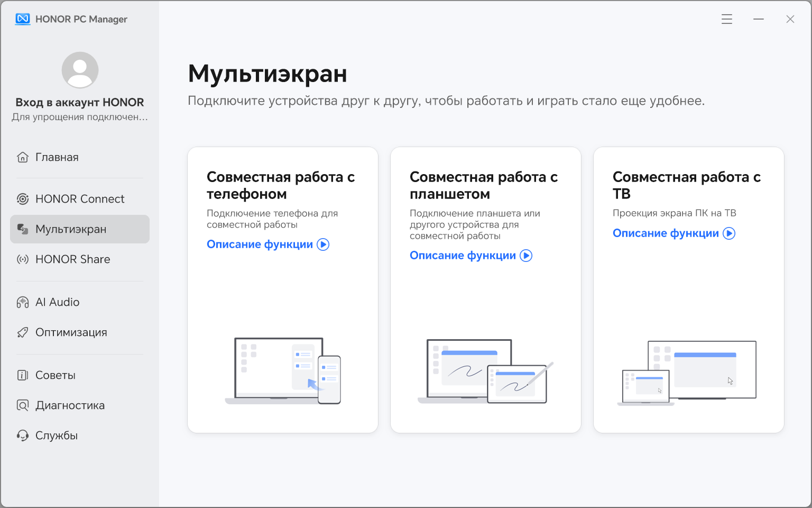The width and height of the screenshot is (812, 508).
Task: Click the Службы support headset icon
Action: (x=23, y=436)
